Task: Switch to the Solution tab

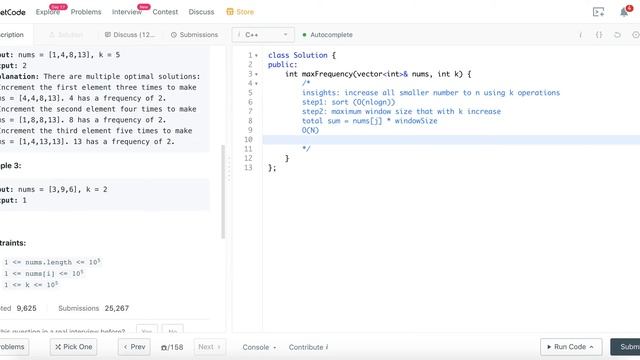Action: pos(66,35)
